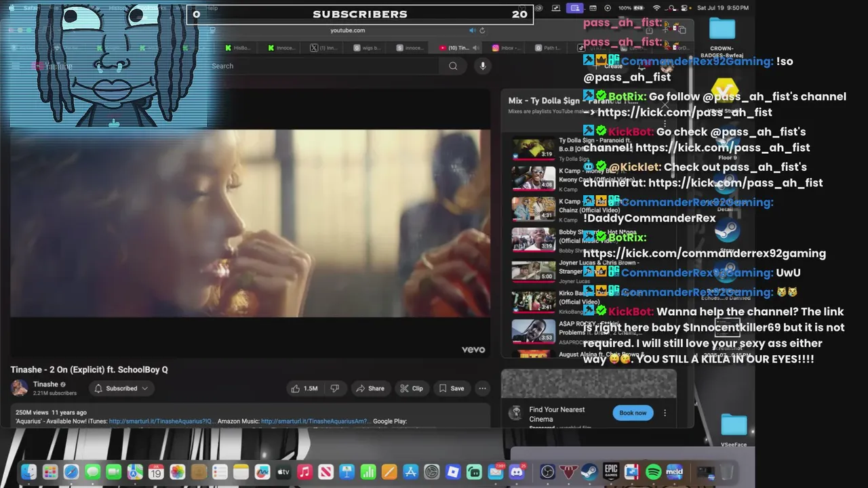Open Pages from the Dock

[389, 472]
